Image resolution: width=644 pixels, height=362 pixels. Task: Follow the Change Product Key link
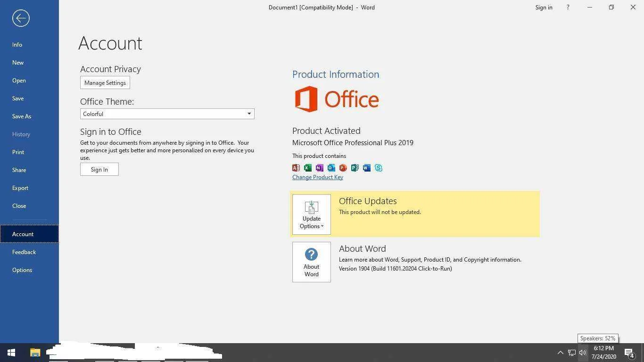click(x=318, y=177)
